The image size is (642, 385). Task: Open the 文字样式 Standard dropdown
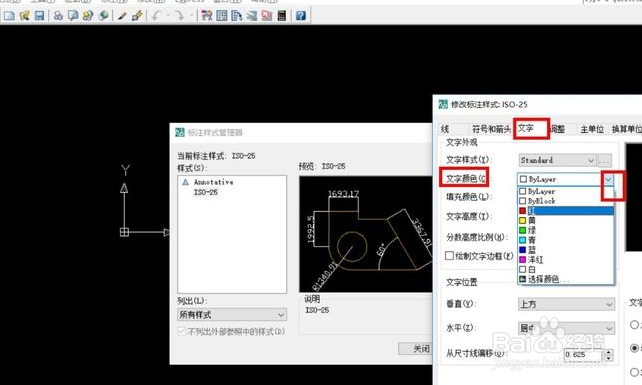pyautogui.click(x=557, y=160)
